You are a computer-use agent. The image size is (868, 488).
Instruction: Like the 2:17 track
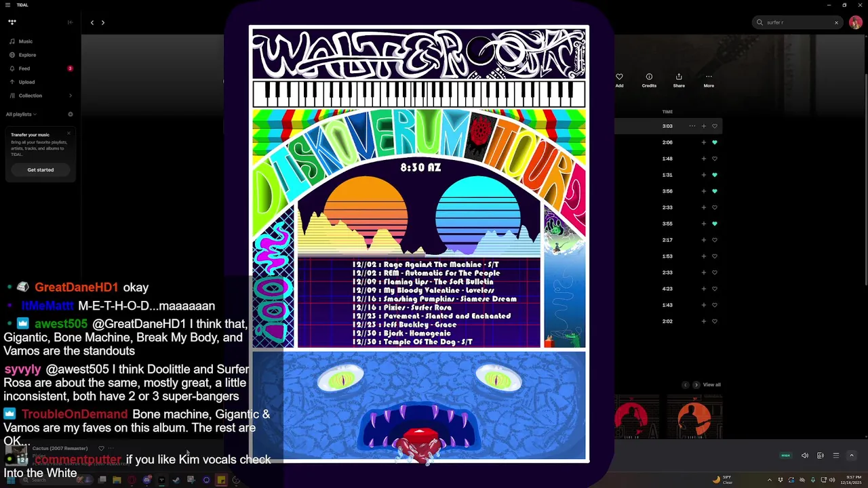point(714,240)
